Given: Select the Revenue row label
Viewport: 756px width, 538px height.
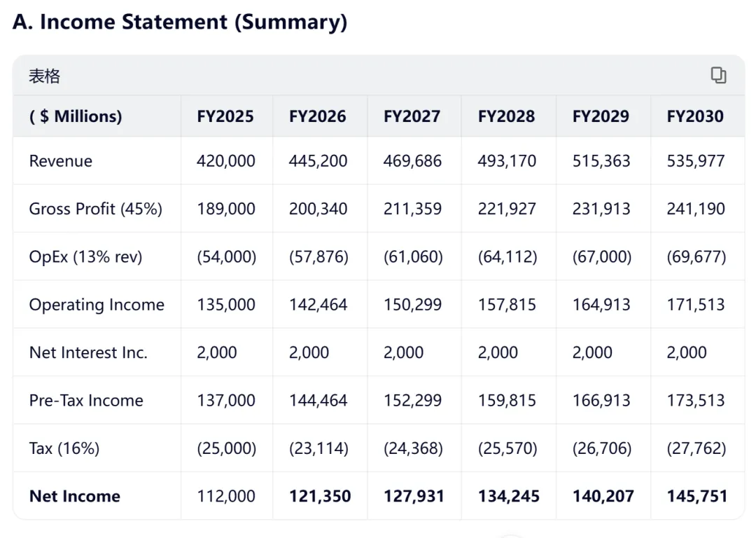Looking at the screenshot, I should [x=61, y=161].
